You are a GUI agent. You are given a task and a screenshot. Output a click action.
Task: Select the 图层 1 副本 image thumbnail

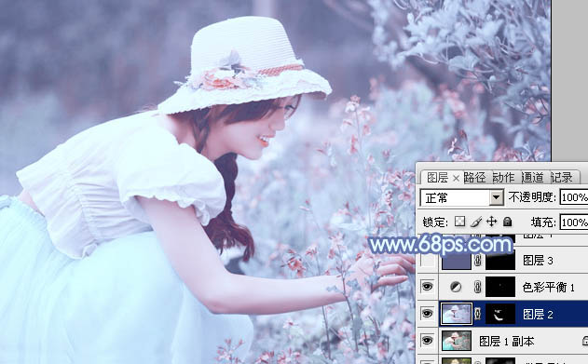click(x=457, y=341)
